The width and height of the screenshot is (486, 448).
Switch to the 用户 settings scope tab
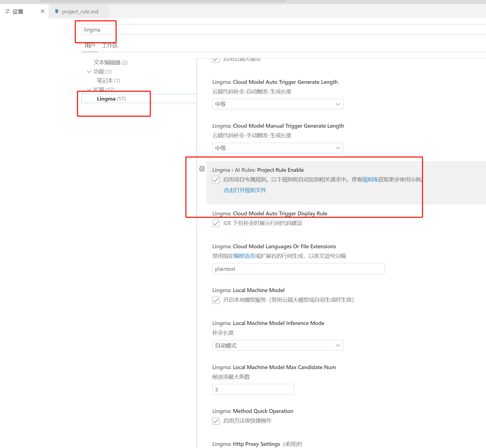click(x=90, y=45)
